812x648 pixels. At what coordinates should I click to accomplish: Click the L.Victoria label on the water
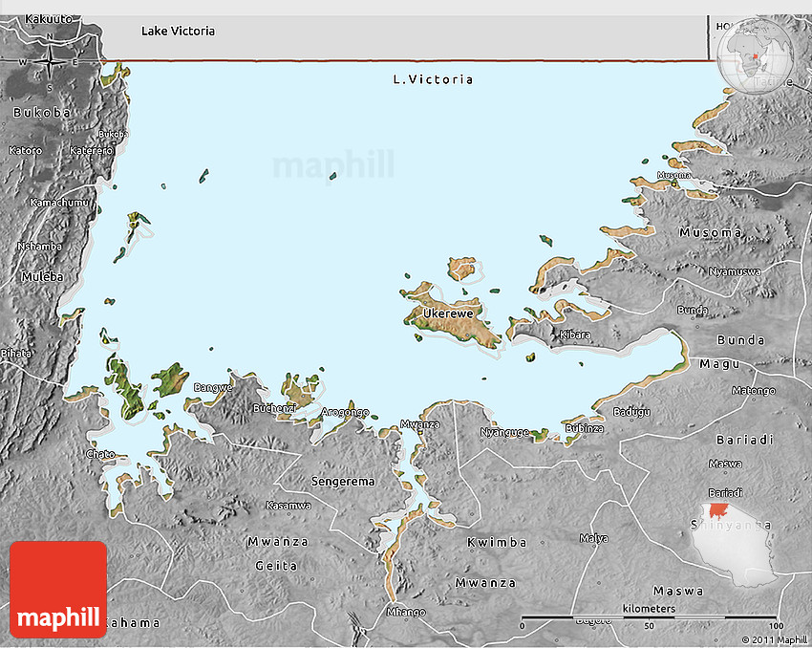tap(433, 79)
